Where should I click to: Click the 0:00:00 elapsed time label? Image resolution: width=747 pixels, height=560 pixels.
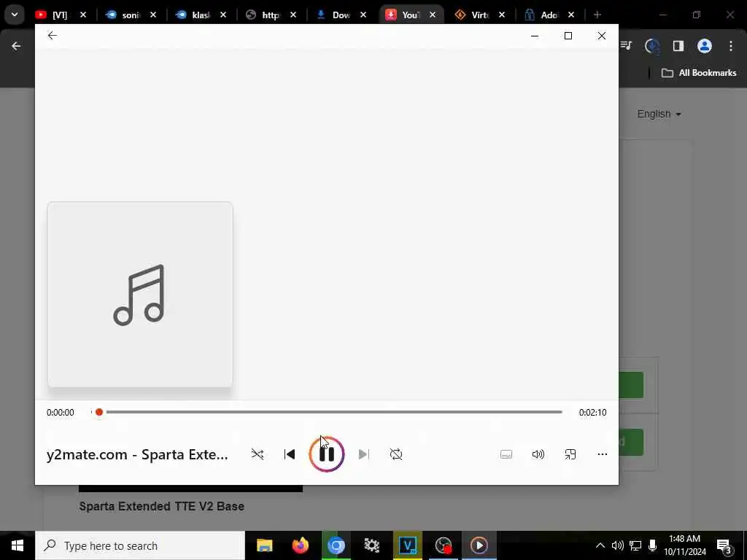[60, 413]
